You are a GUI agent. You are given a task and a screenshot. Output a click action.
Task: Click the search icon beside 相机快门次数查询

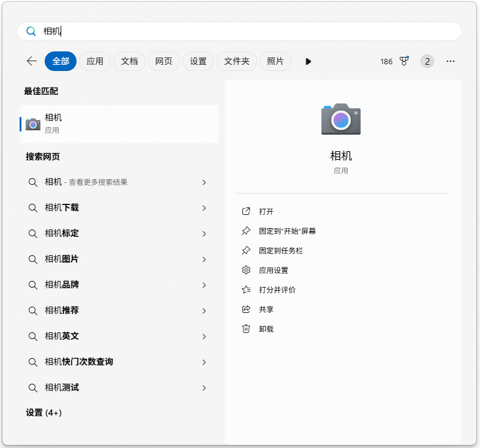pyautogui.click(x=33, y=362)
